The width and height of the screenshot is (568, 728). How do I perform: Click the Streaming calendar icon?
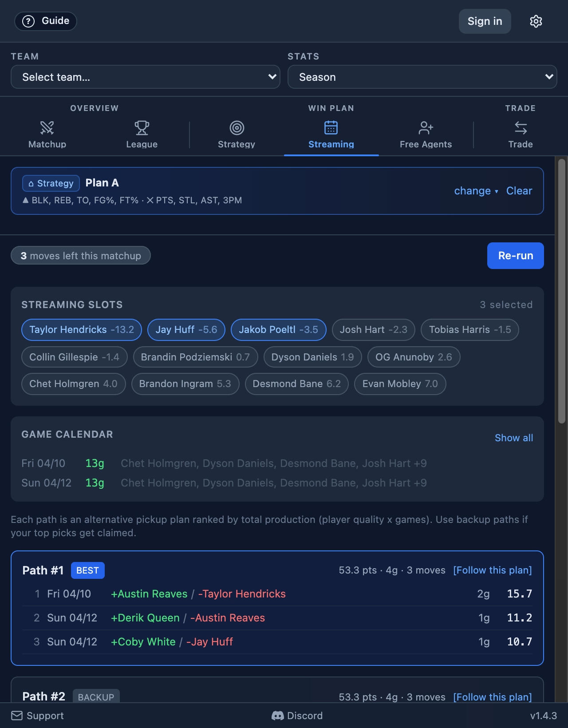(331, 128)
